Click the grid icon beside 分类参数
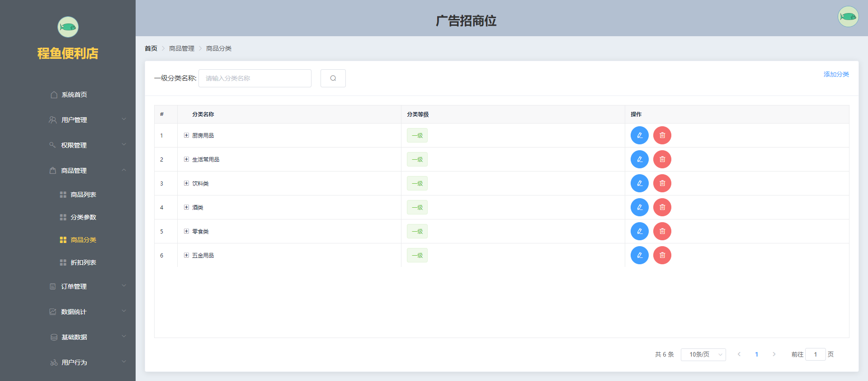 (x=63, y=217)
